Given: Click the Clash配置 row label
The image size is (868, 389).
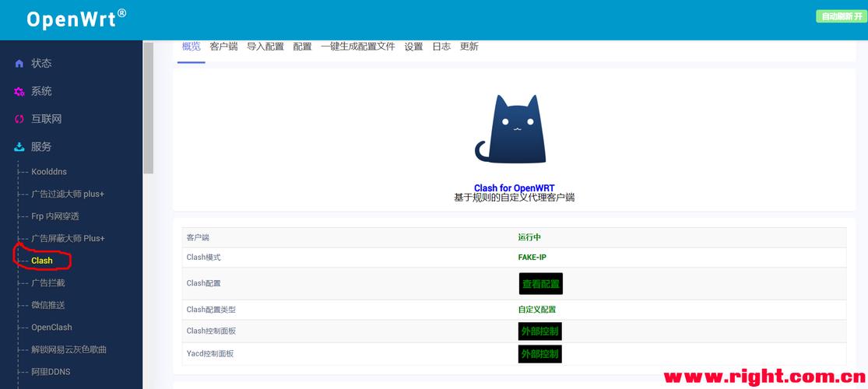Looking at the screenshot, I should click(x=204, y=283).
